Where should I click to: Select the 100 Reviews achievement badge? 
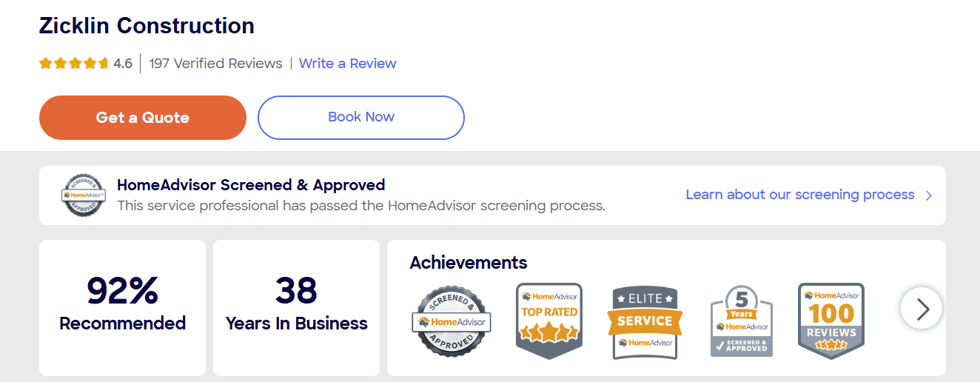point(831,321)
